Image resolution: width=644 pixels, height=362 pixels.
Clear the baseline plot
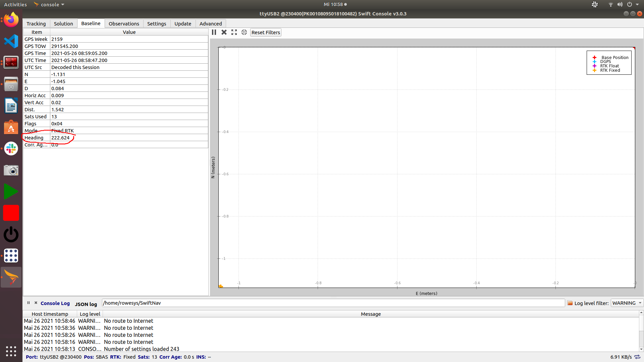click(x=224, y=32)
